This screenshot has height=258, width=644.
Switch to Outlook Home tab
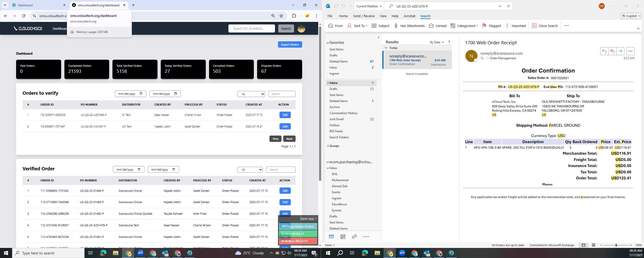coord(343,16)
